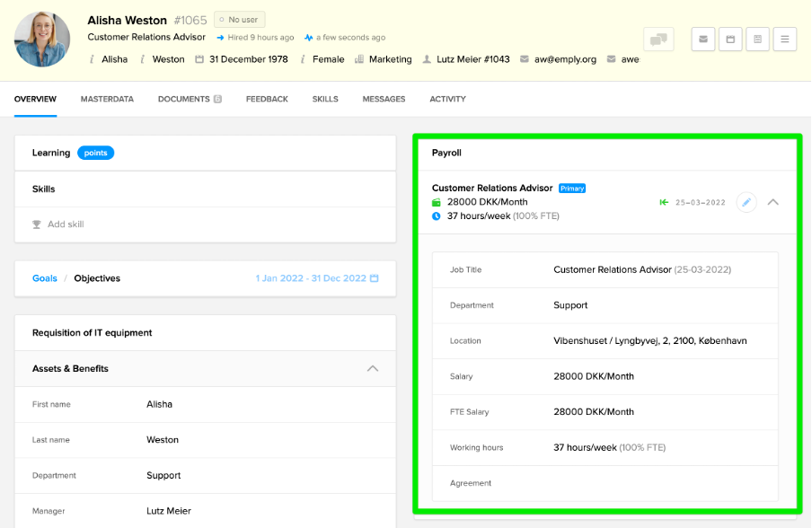812x528 pixels.
Task: Click the Goals link
Action: pyautogui.click(x=45, y=278)
